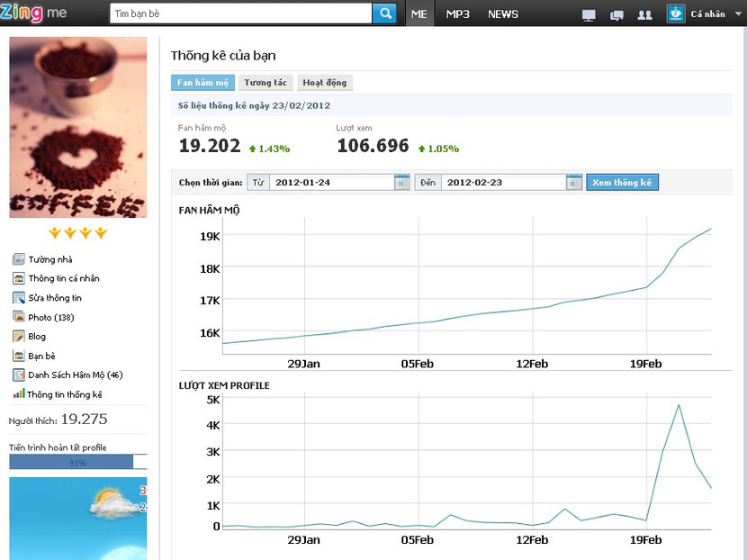Click the Sửa thông tin edit icon

coord(19,298)
